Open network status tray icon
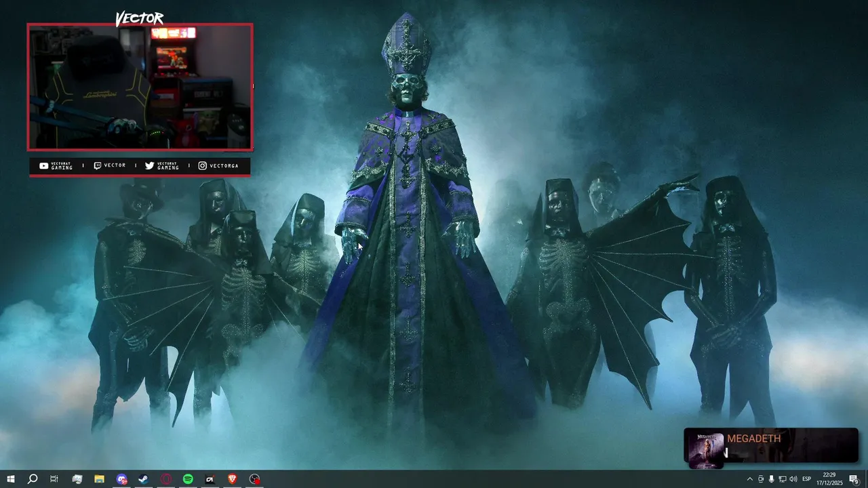The image size is (868, 488). [x=783, y=479]
